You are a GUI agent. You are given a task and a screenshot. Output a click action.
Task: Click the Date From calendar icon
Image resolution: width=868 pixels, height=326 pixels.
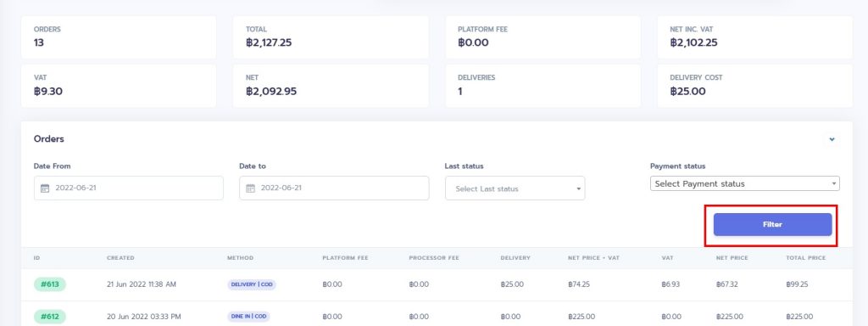(x=45, y=188)
